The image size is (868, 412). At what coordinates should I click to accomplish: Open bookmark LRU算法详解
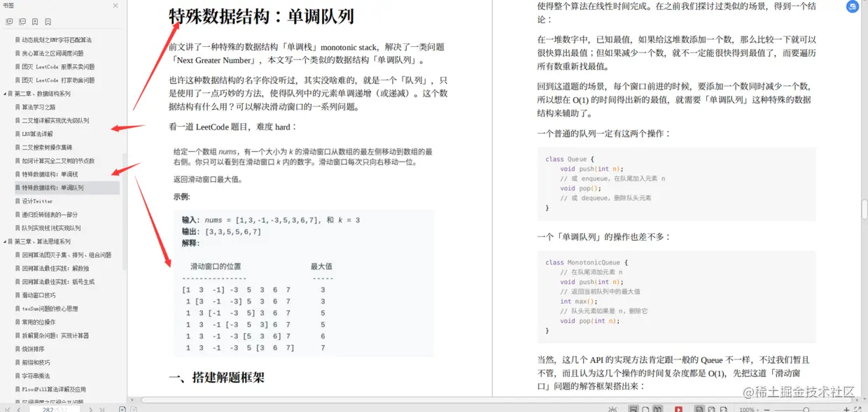[x=37, y=134]
